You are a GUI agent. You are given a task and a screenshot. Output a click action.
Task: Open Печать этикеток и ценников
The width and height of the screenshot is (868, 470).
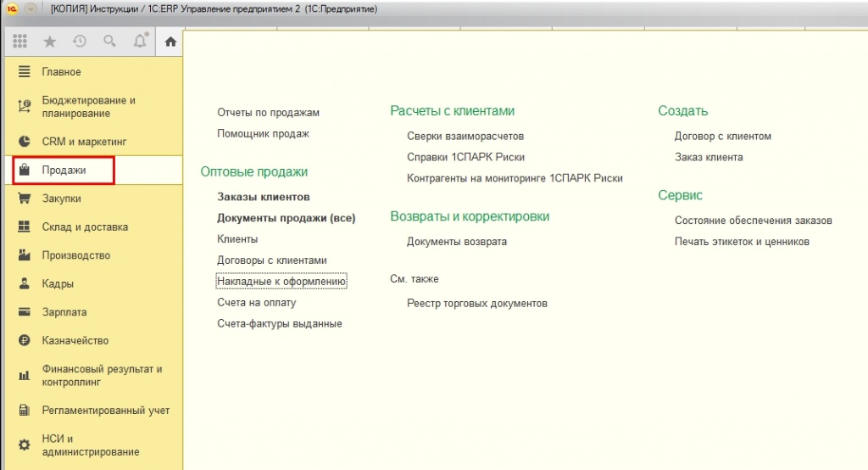click(742, 242)
